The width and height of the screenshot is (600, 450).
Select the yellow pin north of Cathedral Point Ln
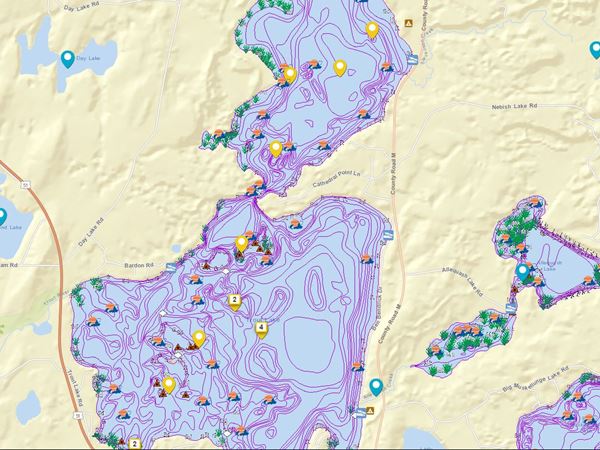[x=276, y=149]
